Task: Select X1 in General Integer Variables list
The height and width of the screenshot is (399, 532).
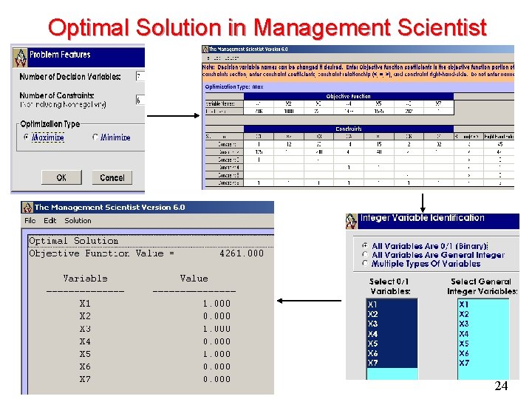Action: tap(483, 304)
